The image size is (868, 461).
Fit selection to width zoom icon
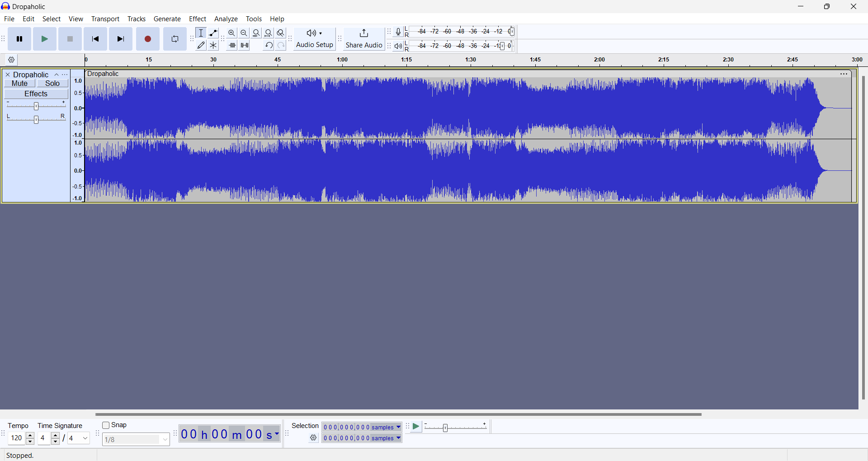[257, 33]
